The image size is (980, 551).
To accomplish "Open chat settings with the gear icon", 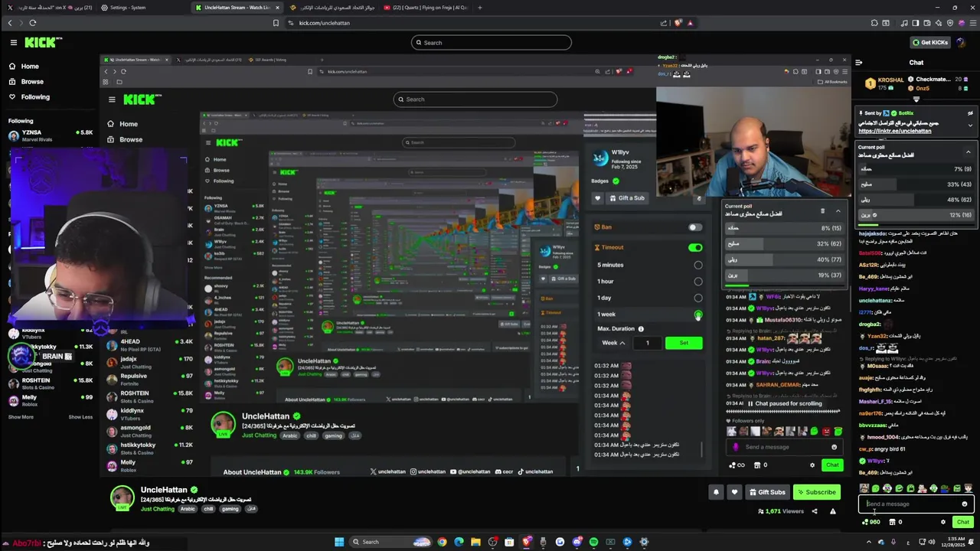I will tap(942, 522).
